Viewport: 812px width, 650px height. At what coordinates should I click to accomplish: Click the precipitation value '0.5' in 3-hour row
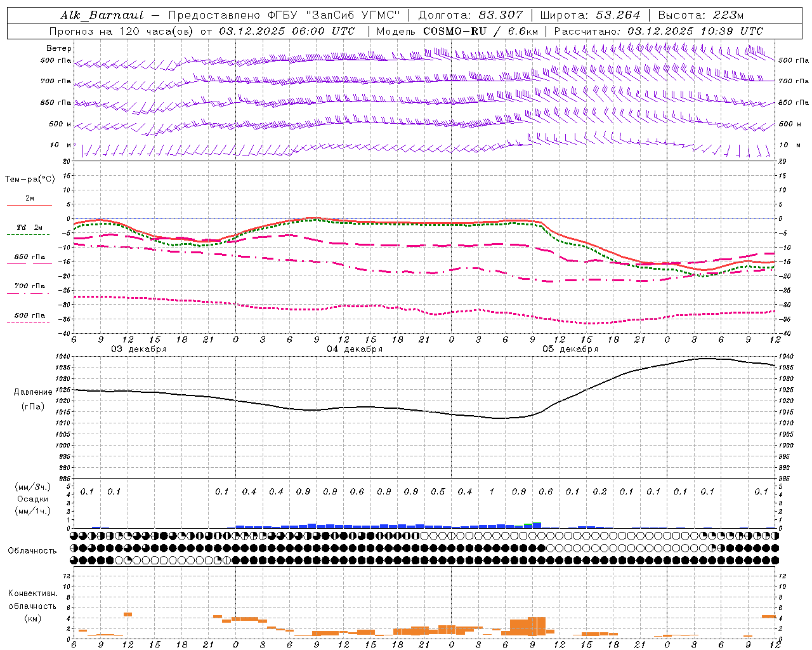(x=438, y=491)
